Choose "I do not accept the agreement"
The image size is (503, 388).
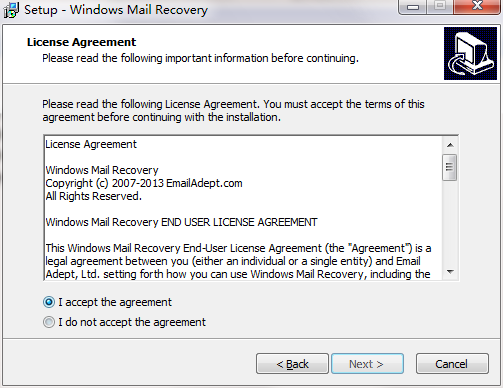49,322
